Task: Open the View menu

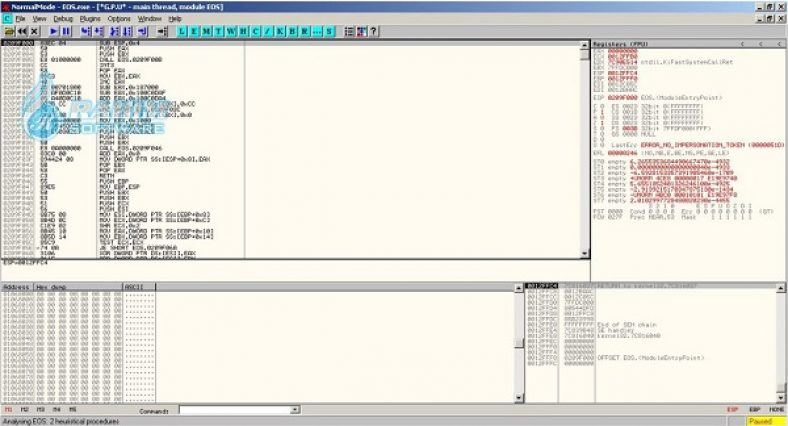Action: click(x=39, y=19)
